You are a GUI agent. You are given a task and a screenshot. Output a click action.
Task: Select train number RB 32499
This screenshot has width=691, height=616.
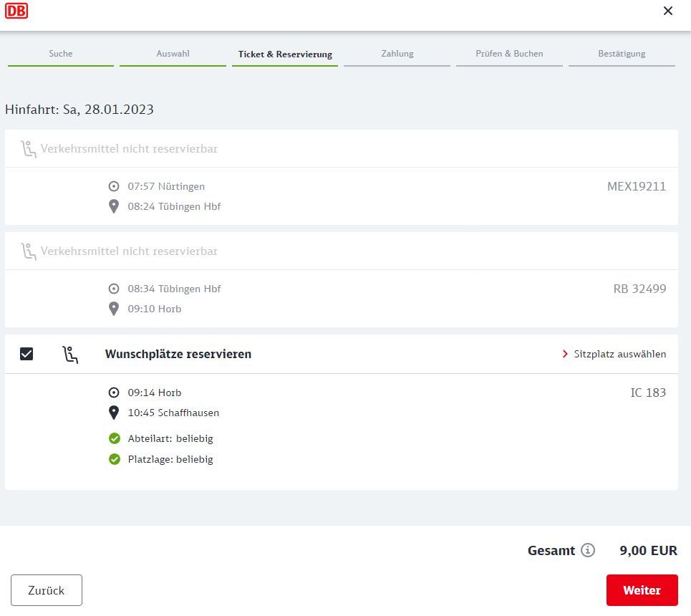[639, 289]
